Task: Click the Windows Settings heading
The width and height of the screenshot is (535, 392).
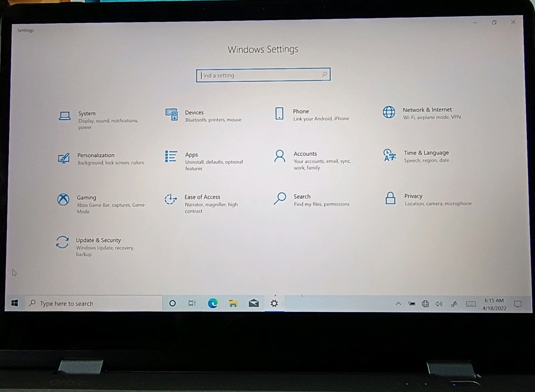Action: [x=263, y=50]
